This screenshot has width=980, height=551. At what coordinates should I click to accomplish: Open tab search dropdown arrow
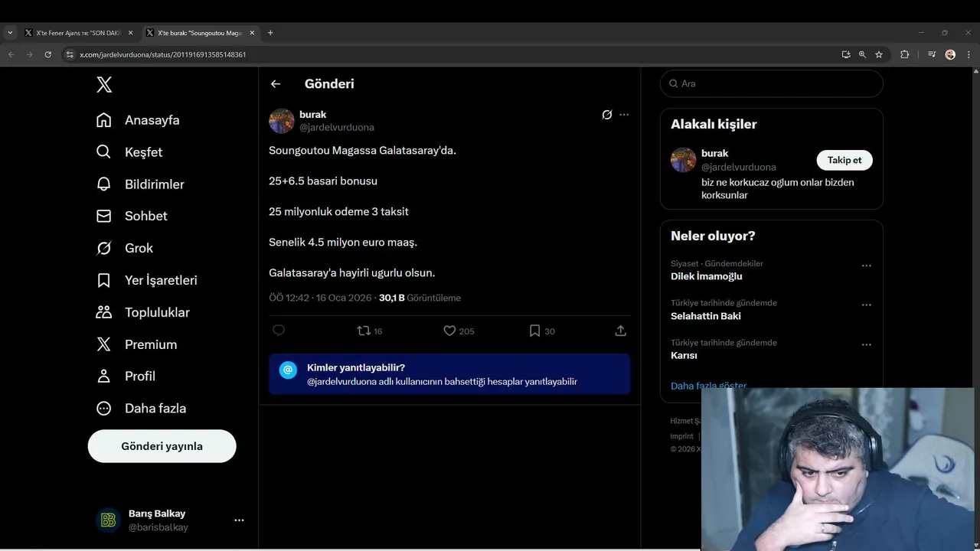(x=10, y=33)
